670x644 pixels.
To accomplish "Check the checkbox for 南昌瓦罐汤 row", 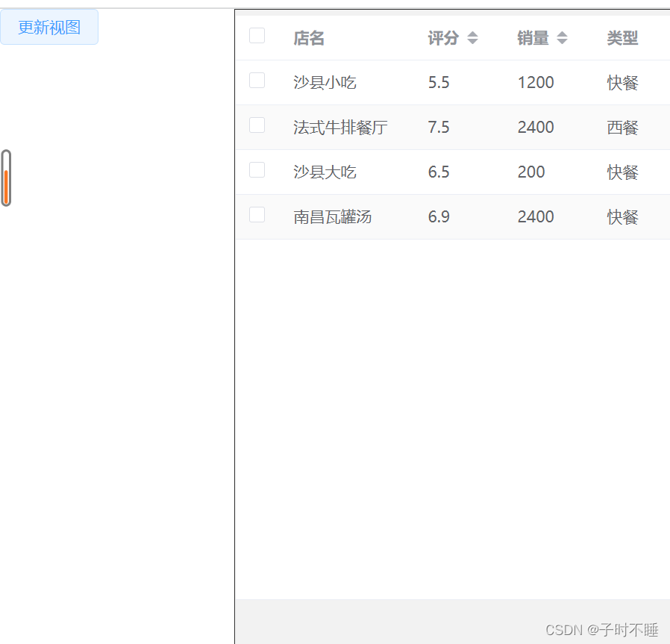I will (x=257, y=214).
